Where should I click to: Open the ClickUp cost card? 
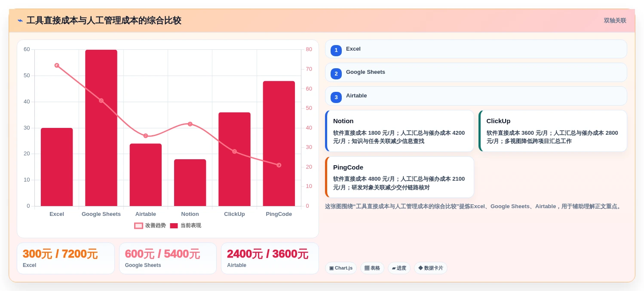[553, 131]
